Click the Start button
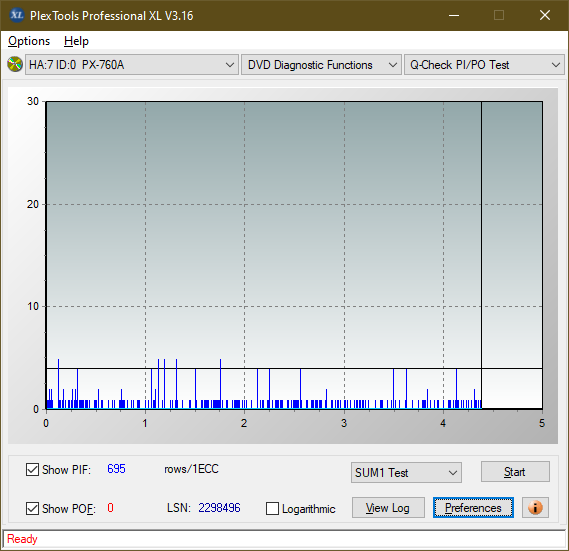569x551 pixels. click(x=515, y=472)
